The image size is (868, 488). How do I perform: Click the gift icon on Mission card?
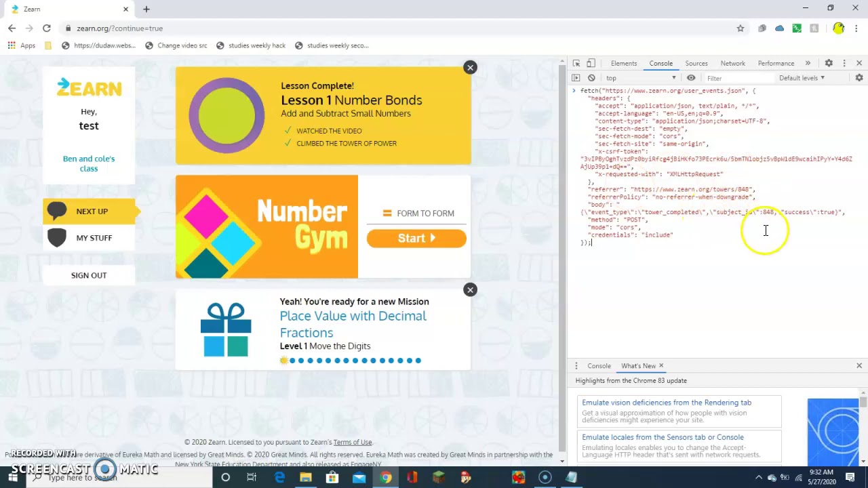pos(226,329)
